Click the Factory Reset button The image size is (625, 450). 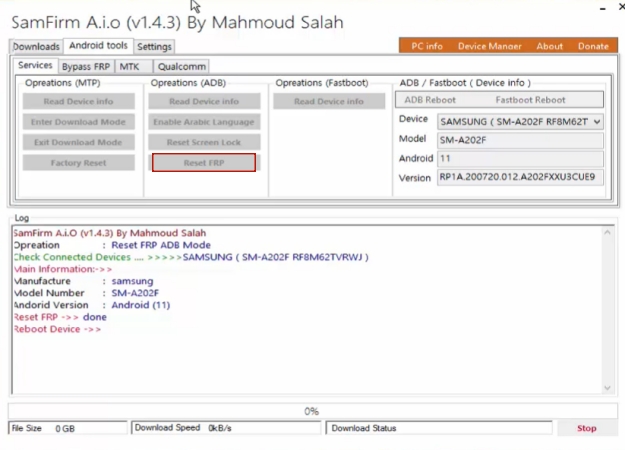tap(79, 163)
